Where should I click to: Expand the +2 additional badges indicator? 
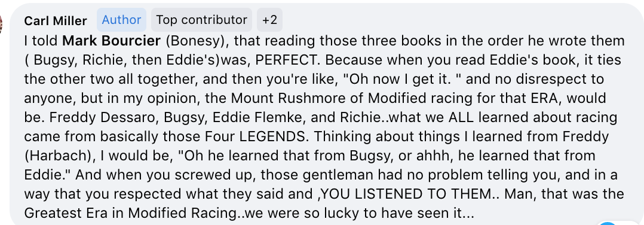(269, 20)
